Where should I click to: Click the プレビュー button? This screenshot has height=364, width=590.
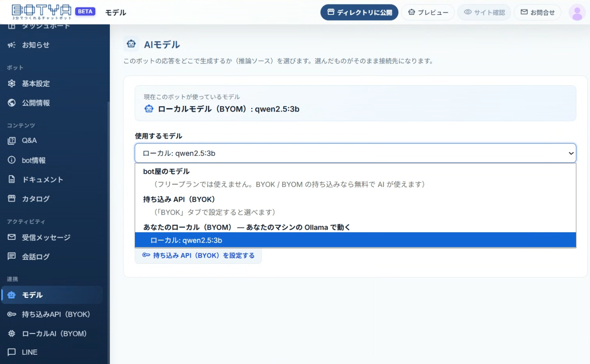[x=428, y=12]
